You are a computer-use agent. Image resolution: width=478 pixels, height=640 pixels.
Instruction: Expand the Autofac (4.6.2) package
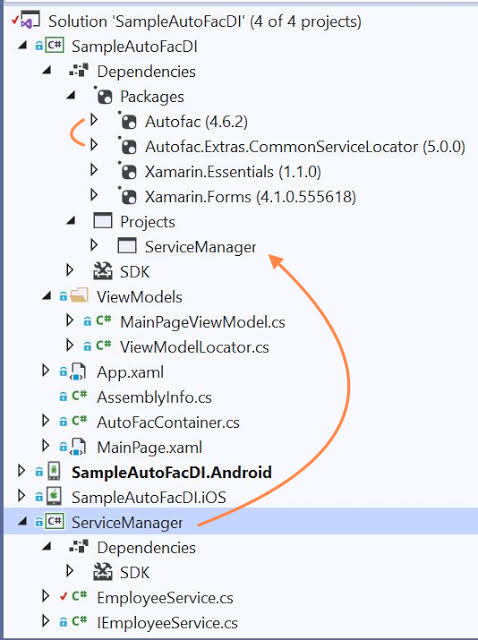(x=94, y=120)
